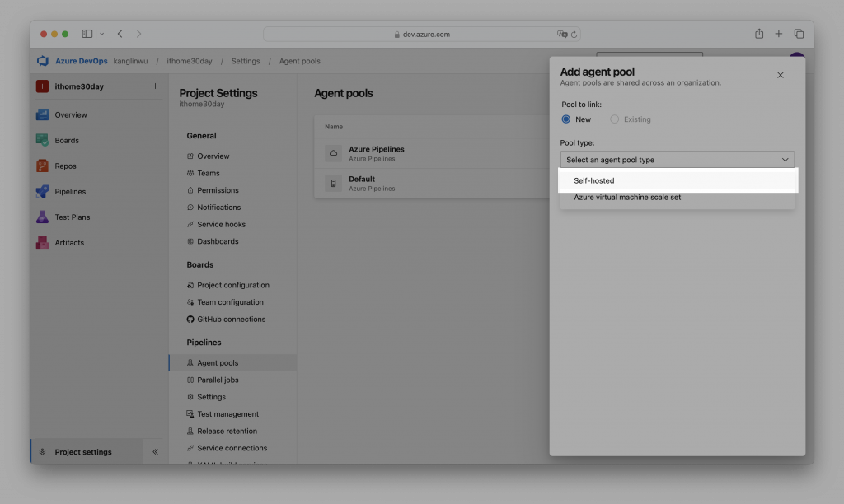Click the ithome30day project name
Viewport: 844px width, 504px height.
click(x=79, y=86)
